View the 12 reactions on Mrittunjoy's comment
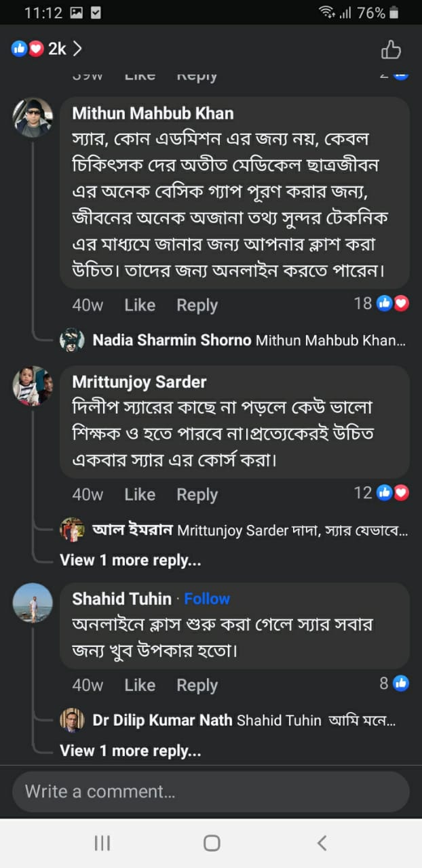 381,493
